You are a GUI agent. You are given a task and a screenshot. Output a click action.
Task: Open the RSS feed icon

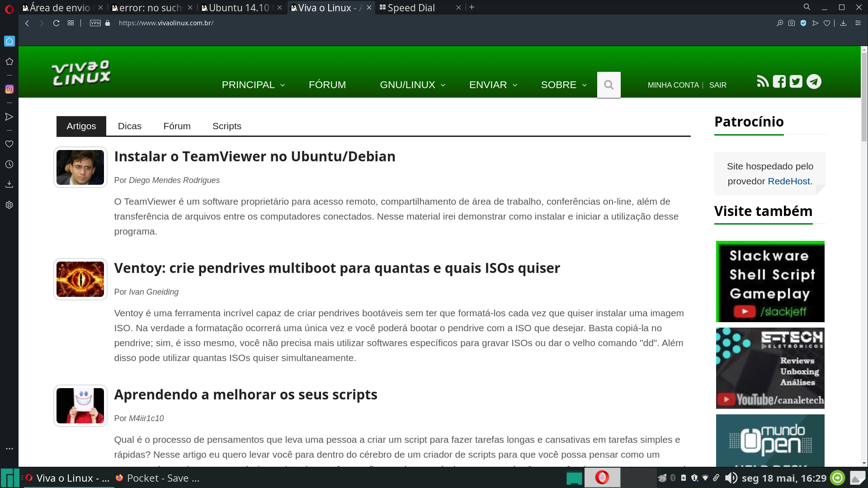coord(763,81)
